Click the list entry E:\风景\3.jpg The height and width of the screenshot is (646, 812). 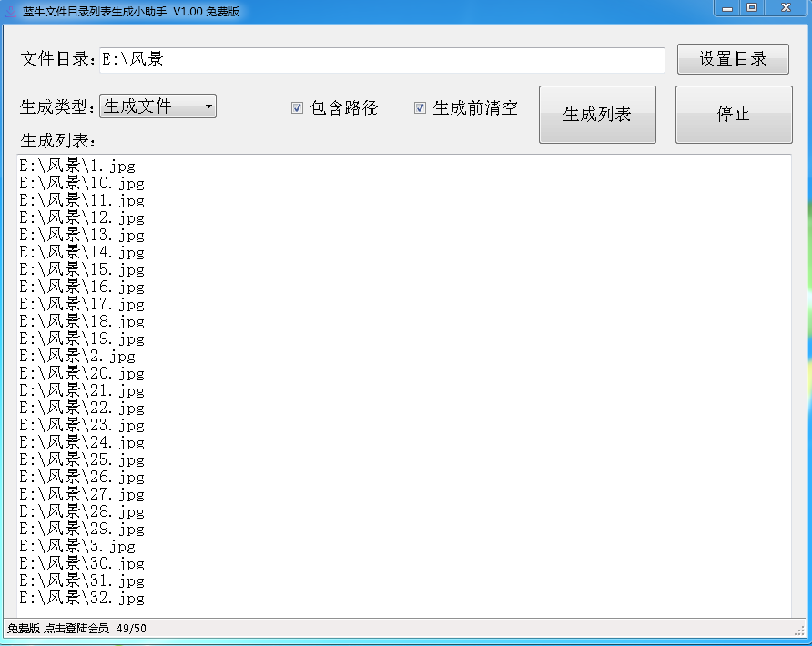tap(77, 546)
